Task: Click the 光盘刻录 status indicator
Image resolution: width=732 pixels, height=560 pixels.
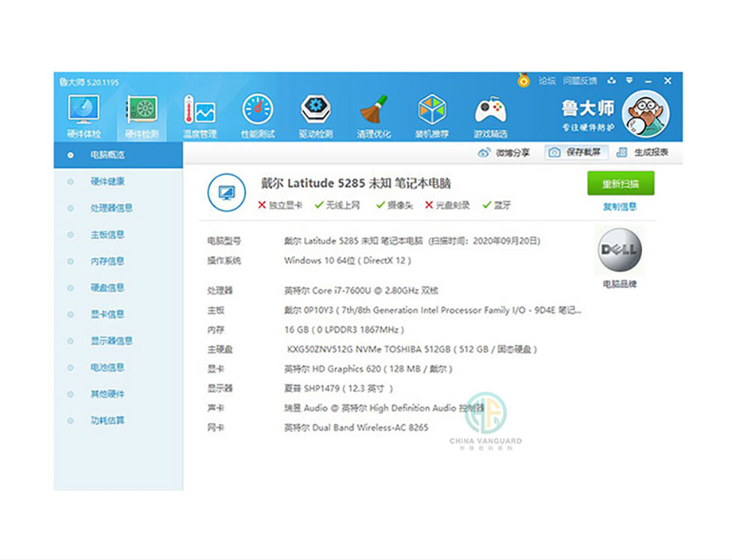Action: [x=447, y=205]
